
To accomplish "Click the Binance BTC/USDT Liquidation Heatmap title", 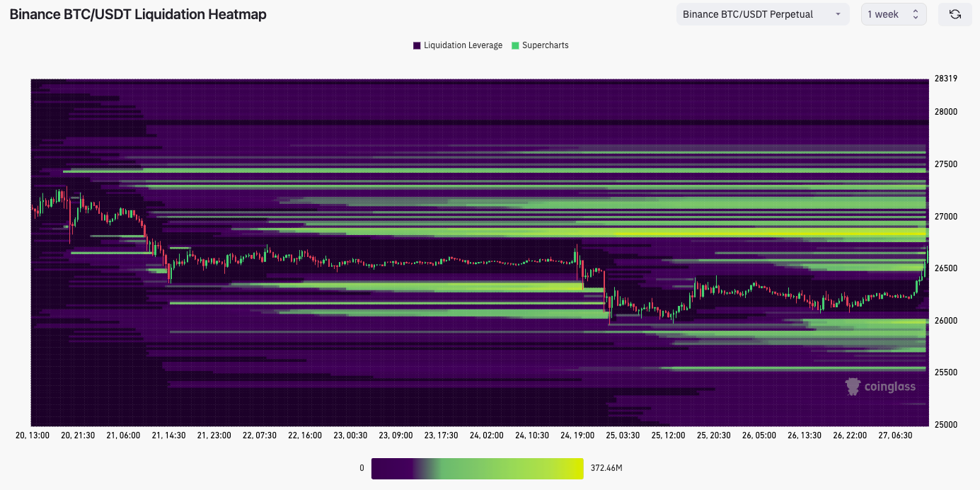I will tap(138, 14).
